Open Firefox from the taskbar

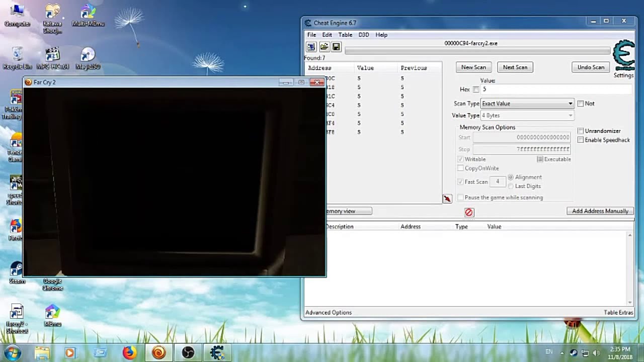(129, 352)
